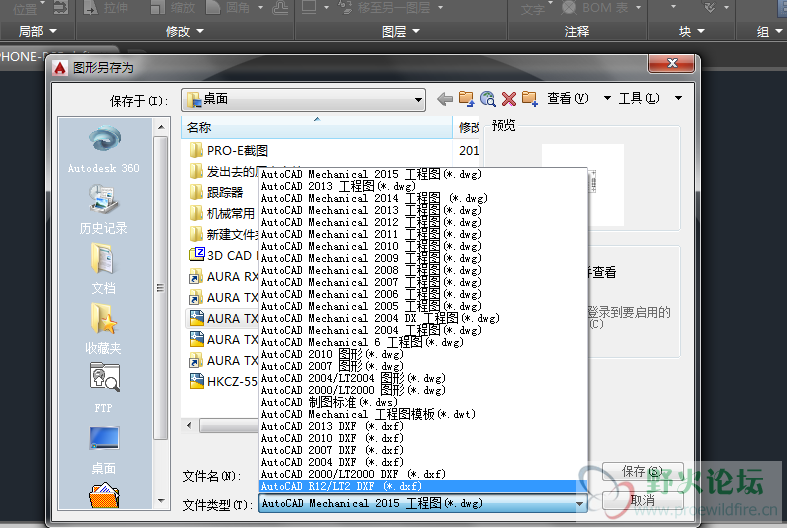Close the 图形另存为 dialog
787x528 pixels.
point(672,63)
